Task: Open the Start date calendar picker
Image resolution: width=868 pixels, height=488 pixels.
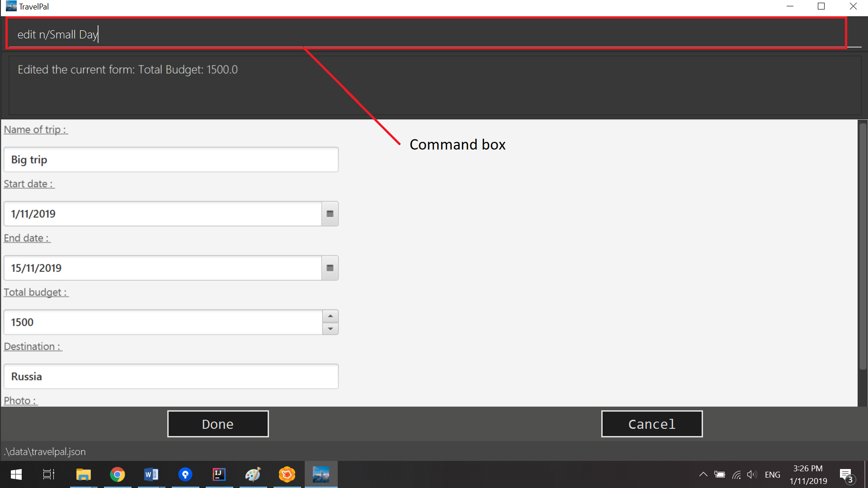Action: tap(330, 214)
